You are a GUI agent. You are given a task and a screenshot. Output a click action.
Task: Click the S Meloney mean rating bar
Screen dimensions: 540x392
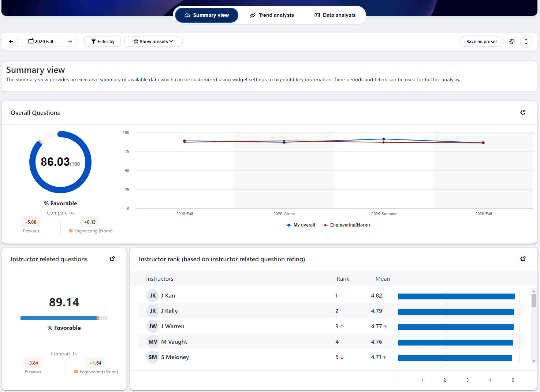click(x=455, y=358)
